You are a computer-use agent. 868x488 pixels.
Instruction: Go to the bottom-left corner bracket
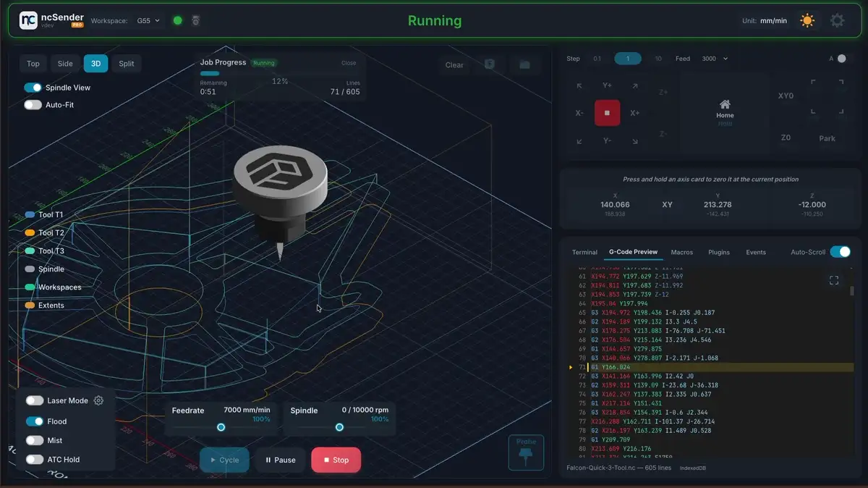(x=813, y=111)
